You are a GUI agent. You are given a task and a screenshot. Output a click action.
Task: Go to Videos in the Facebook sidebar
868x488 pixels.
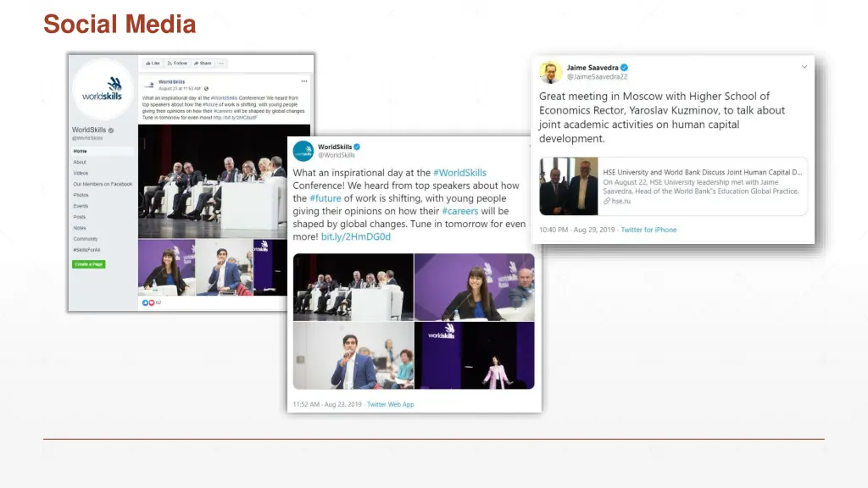click(x=81, y=173)
